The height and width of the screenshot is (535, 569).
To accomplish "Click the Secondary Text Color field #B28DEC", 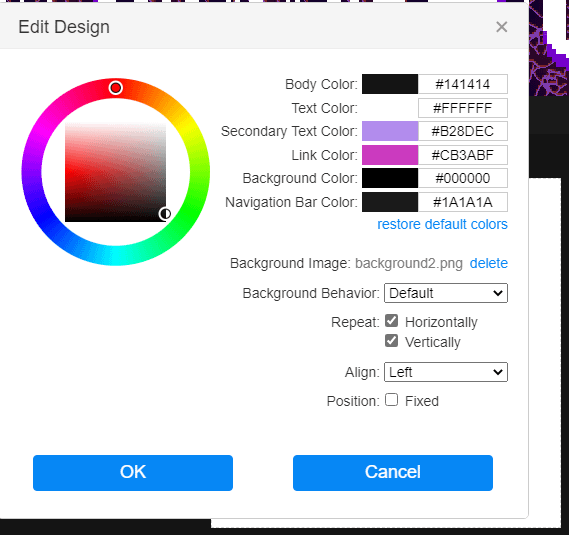I will click(x=463, y=131).
